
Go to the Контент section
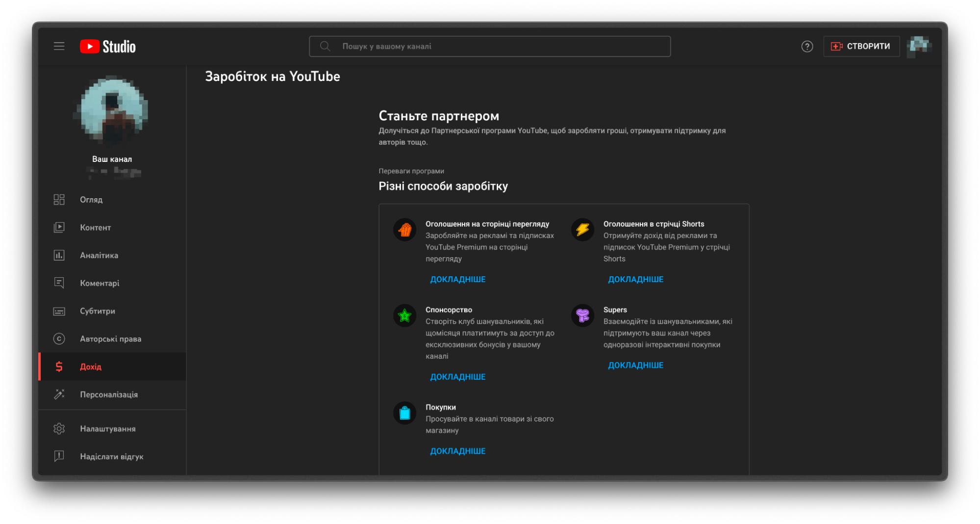coord(112,228)
